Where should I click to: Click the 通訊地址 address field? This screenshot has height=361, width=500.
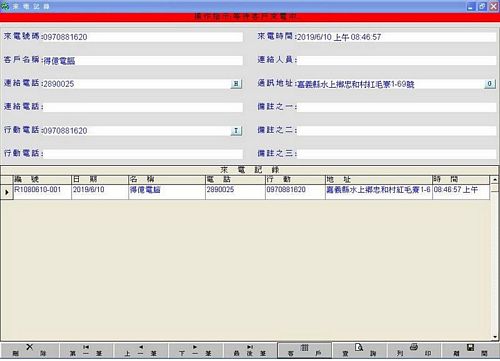[390, 84]
